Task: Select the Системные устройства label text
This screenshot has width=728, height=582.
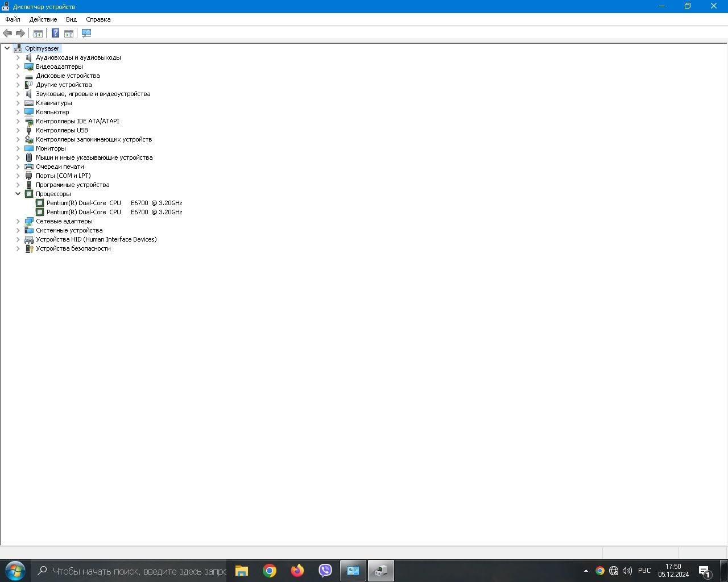Action: pos(69,230)
